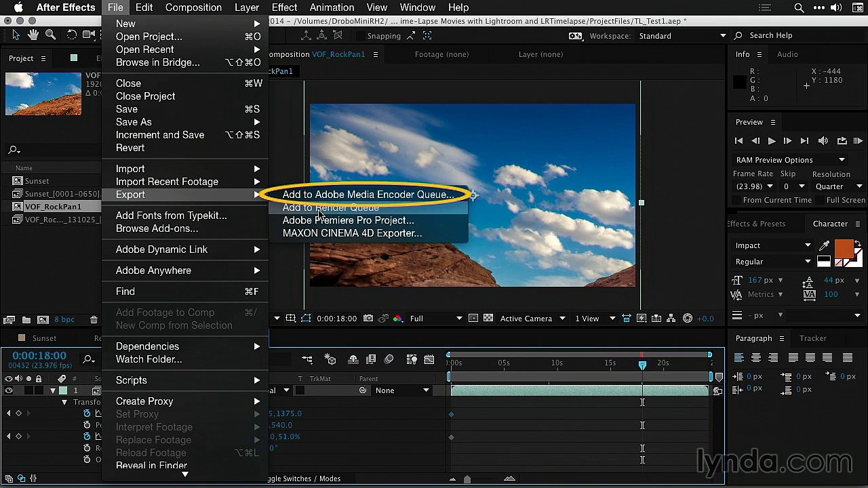Enable the Full Screen checkbox
868x488 pixels.
[819, 200]
